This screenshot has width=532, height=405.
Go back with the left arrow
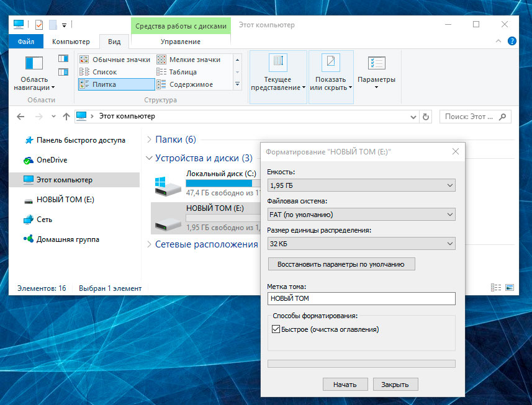pyautogui.click(x=20, y=117)
